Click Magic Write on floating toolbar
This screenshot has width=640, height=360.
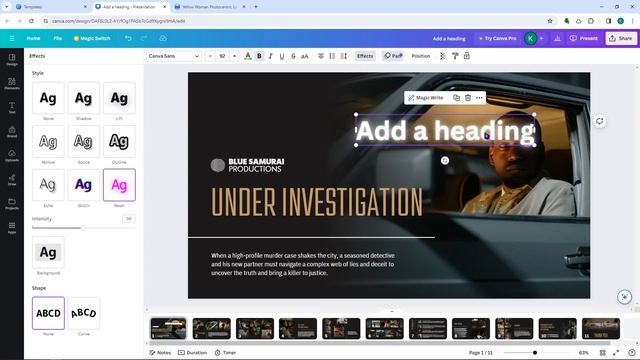click(426, 98)
